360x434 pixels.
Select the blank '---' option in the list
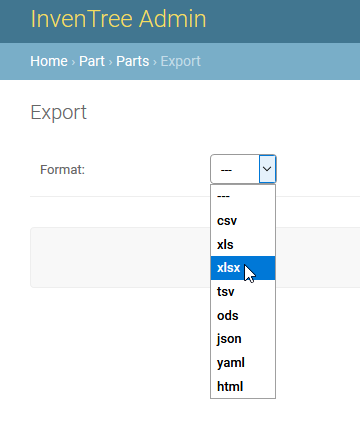click(x=243, y=197)
